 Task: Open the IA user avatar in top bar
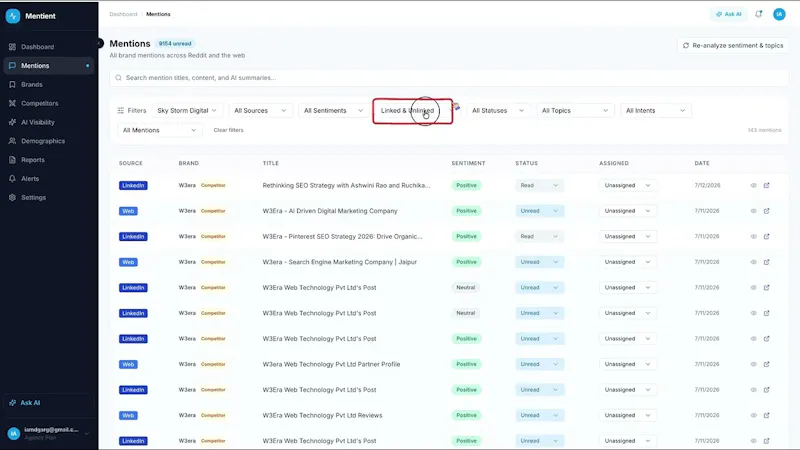click(x=779, y=14)
